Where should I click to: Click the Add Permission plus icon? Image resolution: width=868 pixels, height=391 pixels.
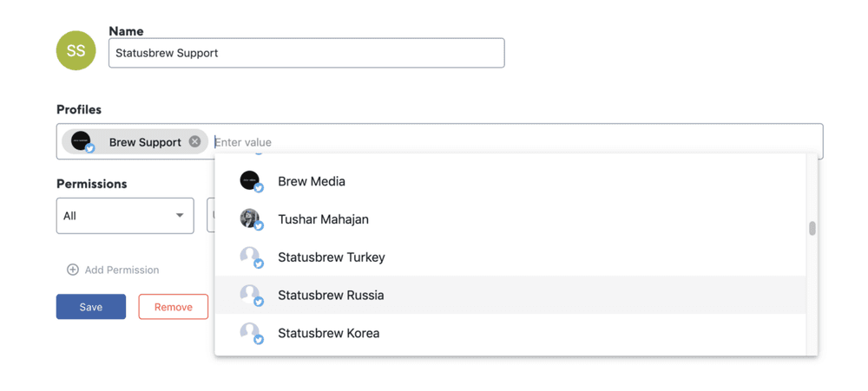point(73,270)
